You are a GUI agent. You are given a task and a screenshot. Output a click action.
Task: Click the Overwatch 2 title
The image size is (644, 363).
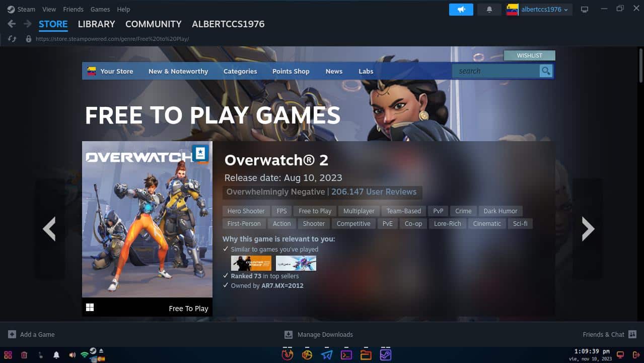click(x=276, y=160)
